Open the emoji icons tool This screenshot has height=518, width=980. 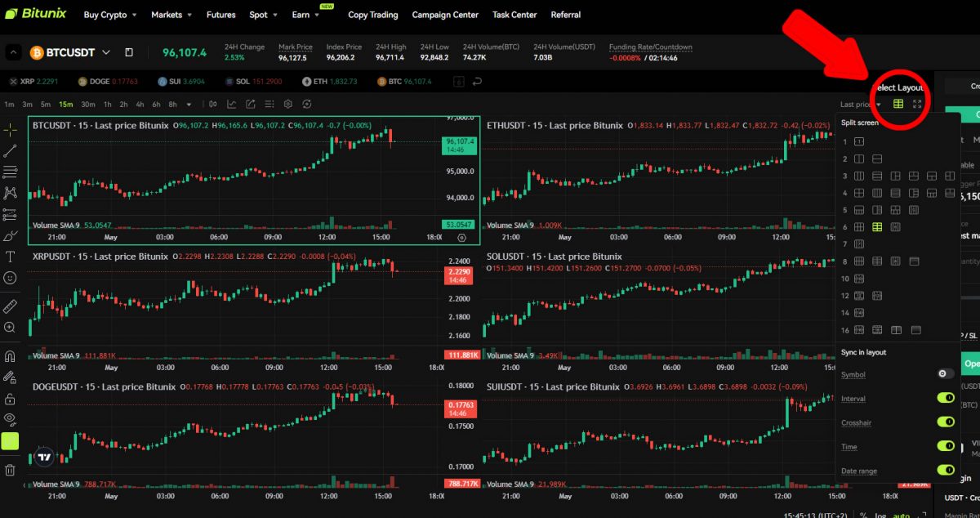(x=10, y=278)
